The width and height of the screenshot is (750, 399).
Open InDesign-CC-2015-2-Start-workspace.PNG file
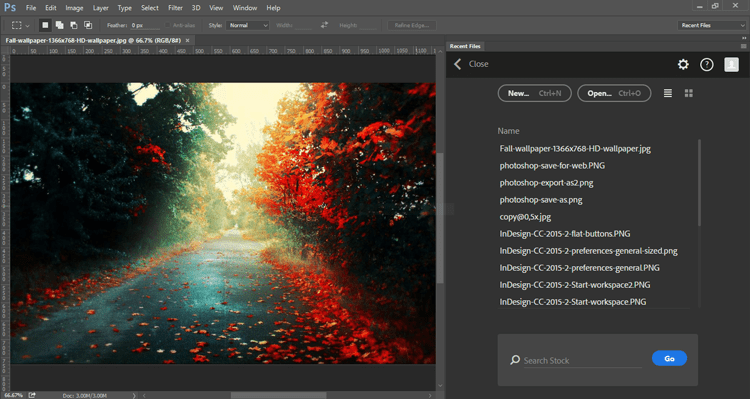[573, 302]
